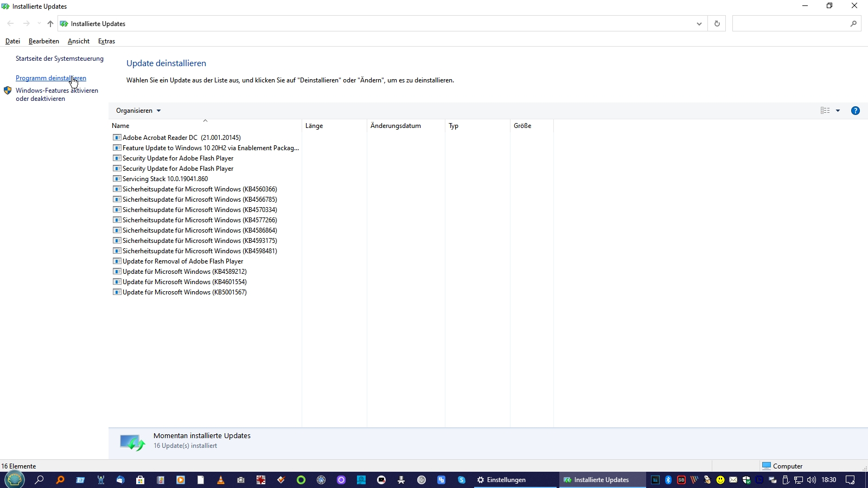Open the action center notifications icon

pos(850,480)
